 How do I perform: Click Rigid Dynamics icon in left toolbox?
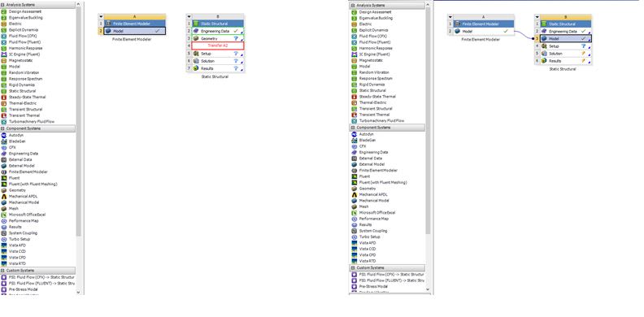[x=4, y=85]
